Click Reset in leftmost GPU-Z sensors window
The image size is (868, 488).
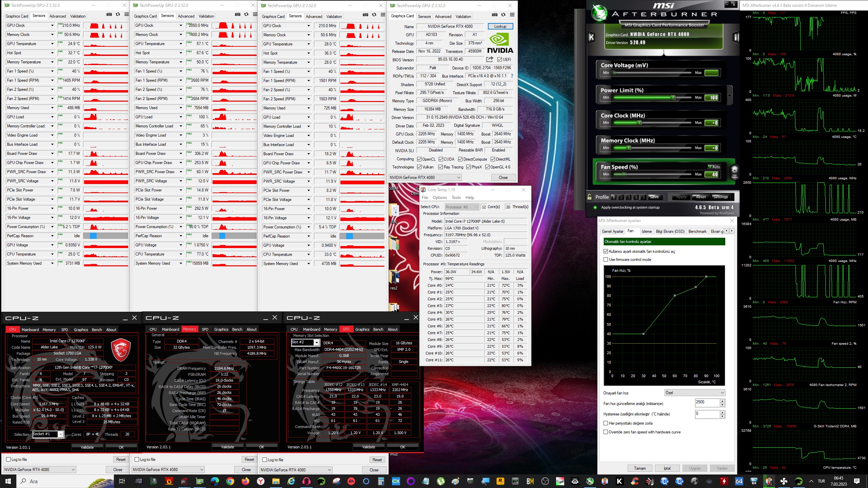pyautogui.click(x=121, y=460)
